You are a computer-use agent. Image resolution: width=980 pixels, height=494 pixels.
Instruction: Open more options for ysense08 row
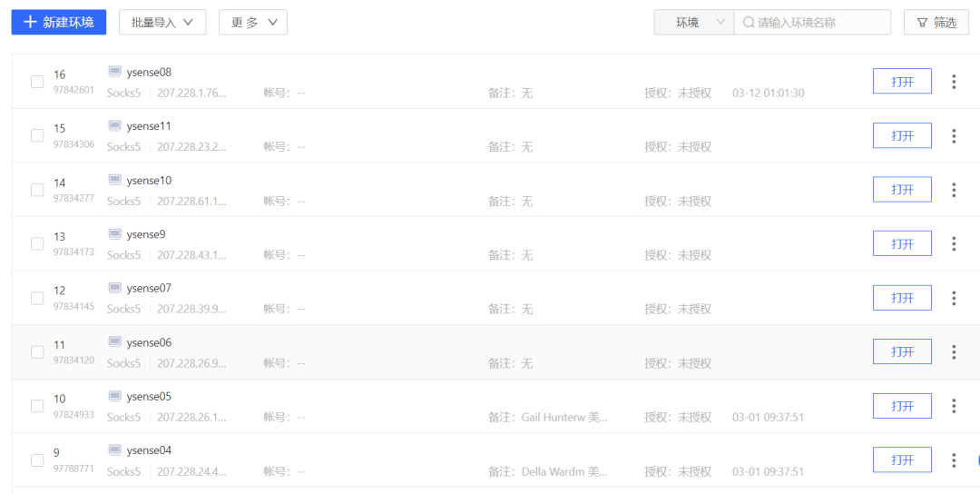(954, 82)
